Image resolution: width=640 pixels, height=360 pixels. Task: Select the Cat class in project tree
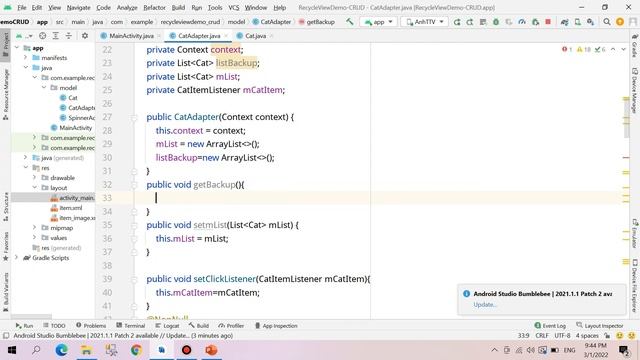(x=69, y=98)
